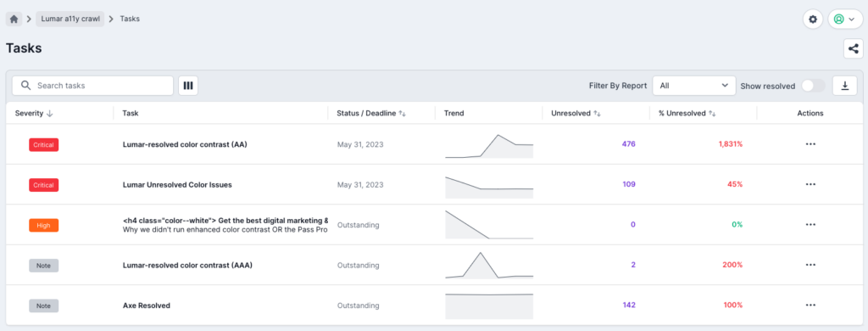Image resolution: width=868 pixels, height=331 pixels.
Task: Click the High severity badge
Action: pyautogui.click(x=44, y=225)
